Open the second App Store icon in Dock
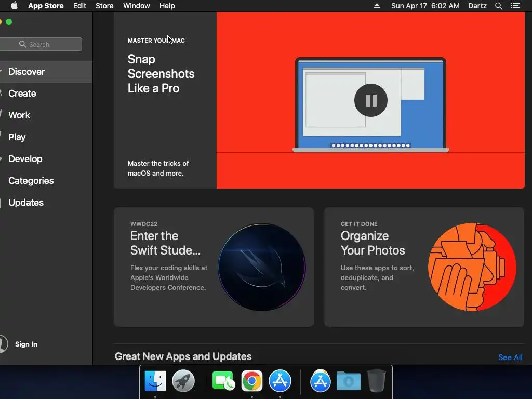This screenshot has width=532, height=399. pos(320,381)
